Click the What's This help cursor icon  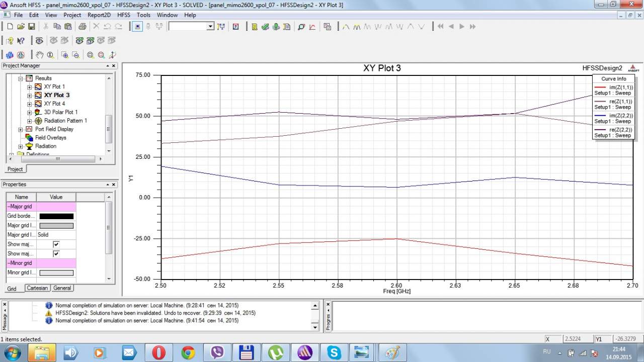(x=21, y=41)
